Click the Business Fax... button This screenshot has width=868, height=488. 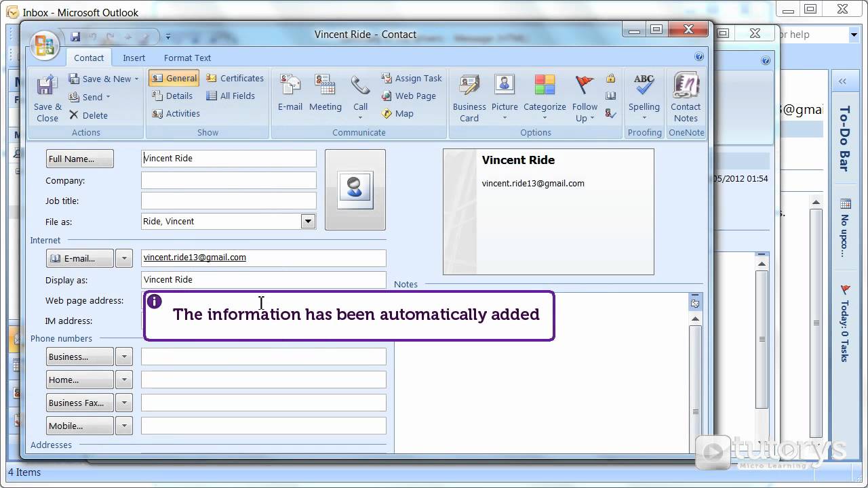click(79, 403)
